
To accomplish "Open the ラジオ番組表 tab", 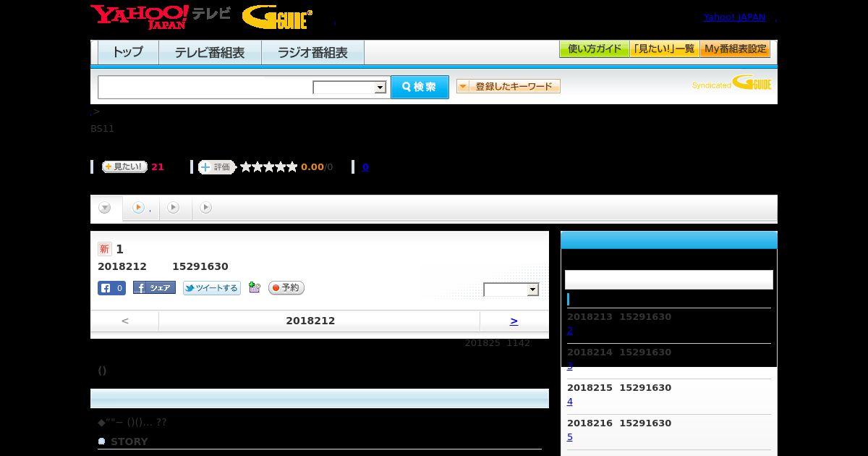I will click(x=312, y=52).
